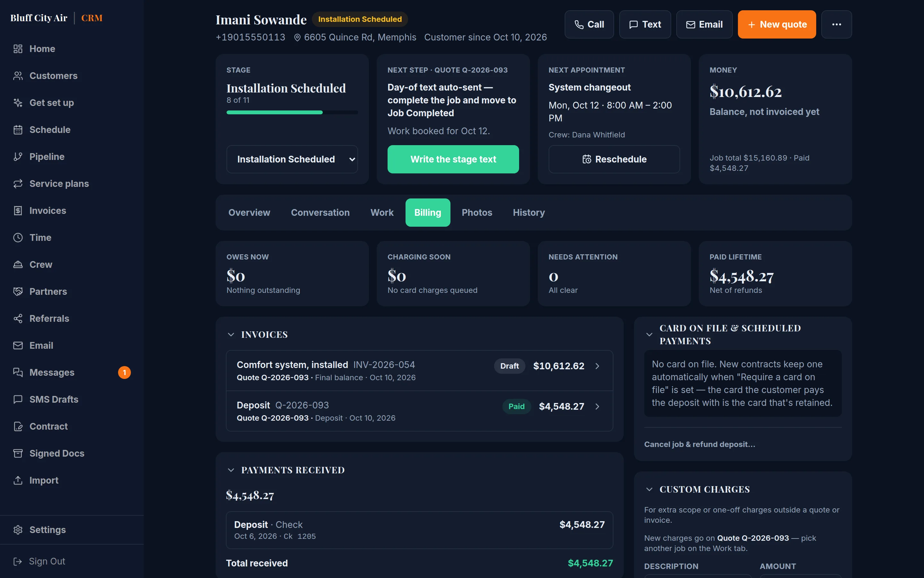Collapse Card on File & Scheduled Payments
This screenshot has width=924, height=578.
(649, 335)
